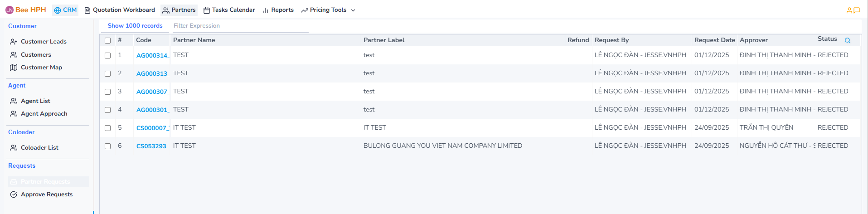The width and height of the screenshot is (868, 214).
Task: Open Customer Leads in the sidebar
Action: [44, 42]
